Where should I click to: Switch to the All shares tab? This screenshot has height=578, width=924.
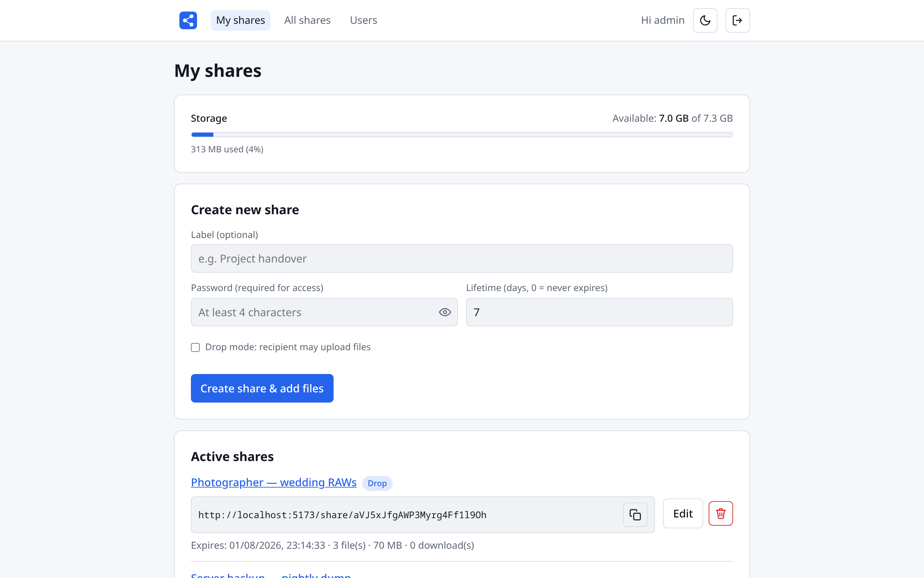(x=307, y=20)
